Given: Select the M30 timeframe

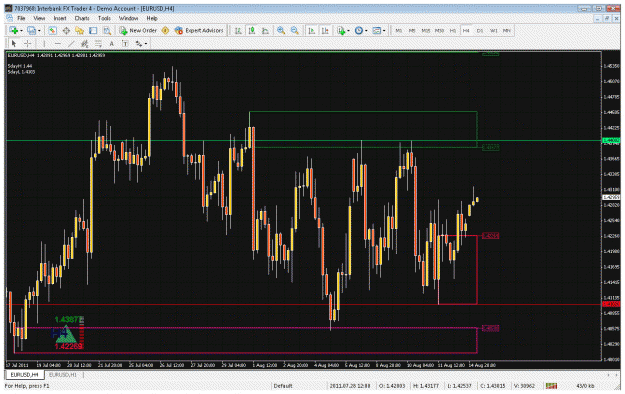Looking at the screenshot, I should [439, 31].
